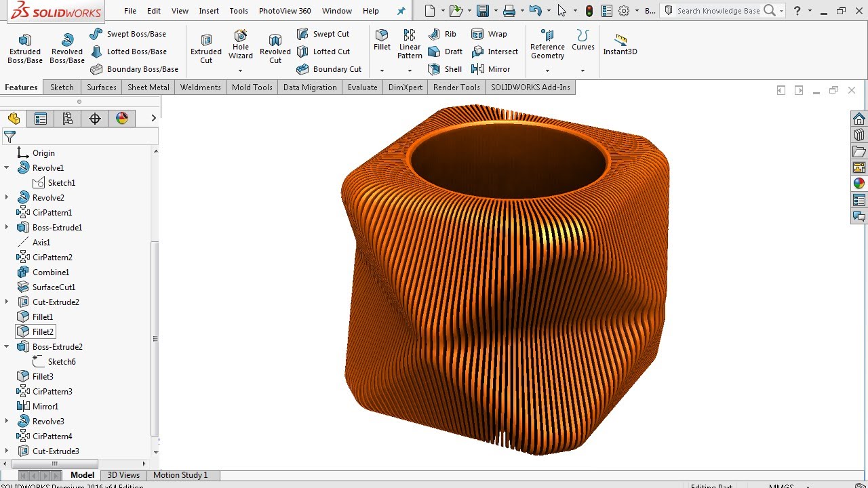Select the Boundary Cut tool

tap(330, 69)
